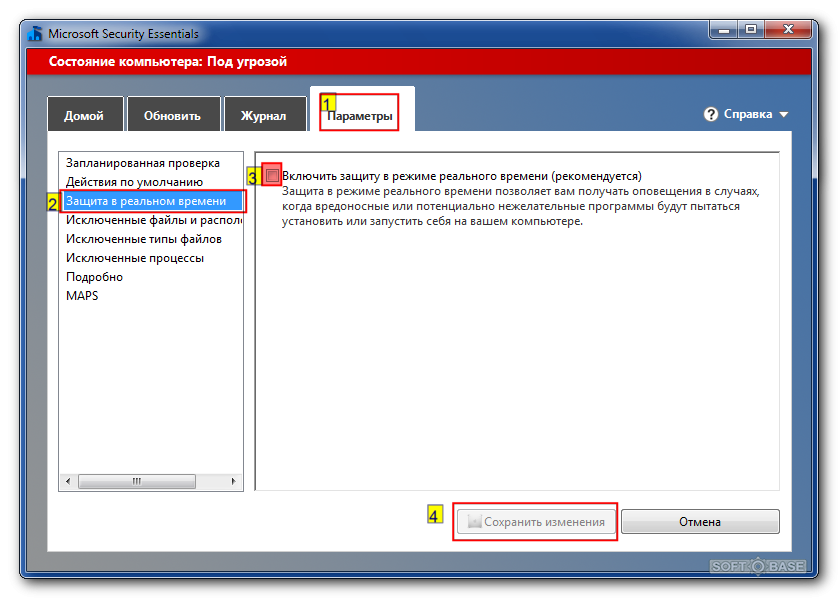Select Запланированная проверка in the settings list
838x598 pixels.
click(143, 162)
